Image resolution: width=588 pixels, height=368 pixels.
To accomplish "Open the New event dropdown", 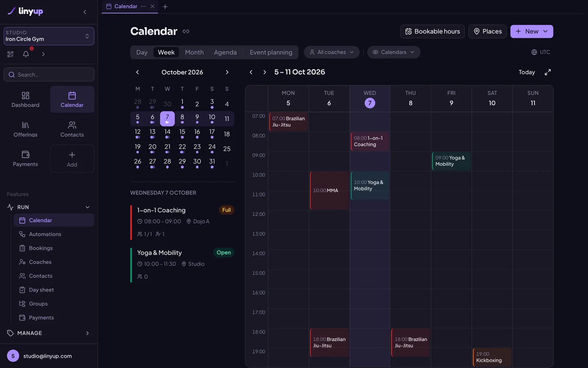I will [531, 31].
